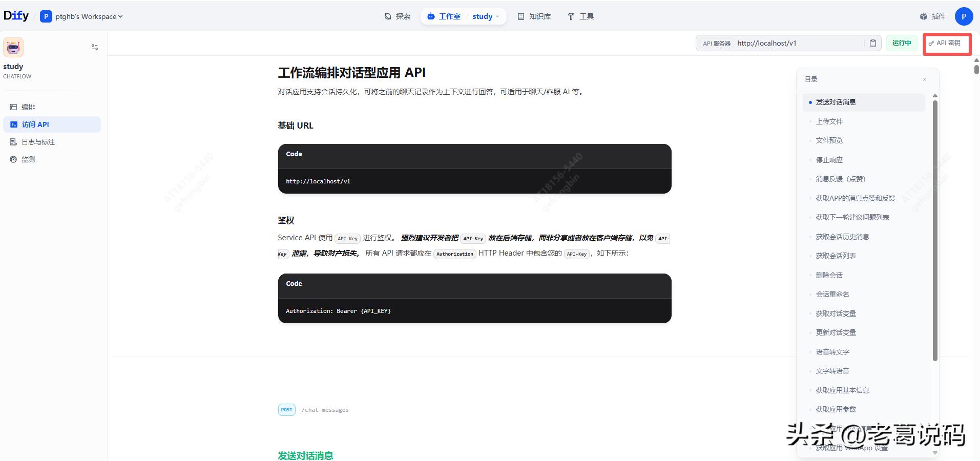The width and height of the screenshot is (980, 461).
Task: Switch to the 工作室 studio tab
Action: tap(444, 16)
